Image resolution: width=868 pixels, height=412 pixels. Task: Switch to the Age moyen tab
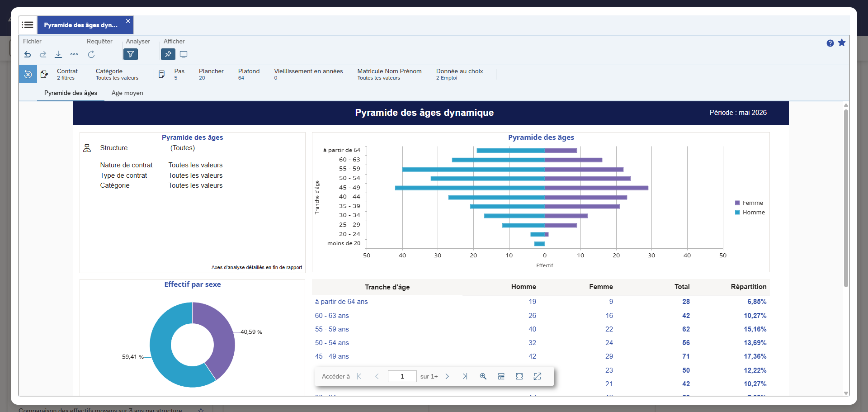[x=127, y=93]
